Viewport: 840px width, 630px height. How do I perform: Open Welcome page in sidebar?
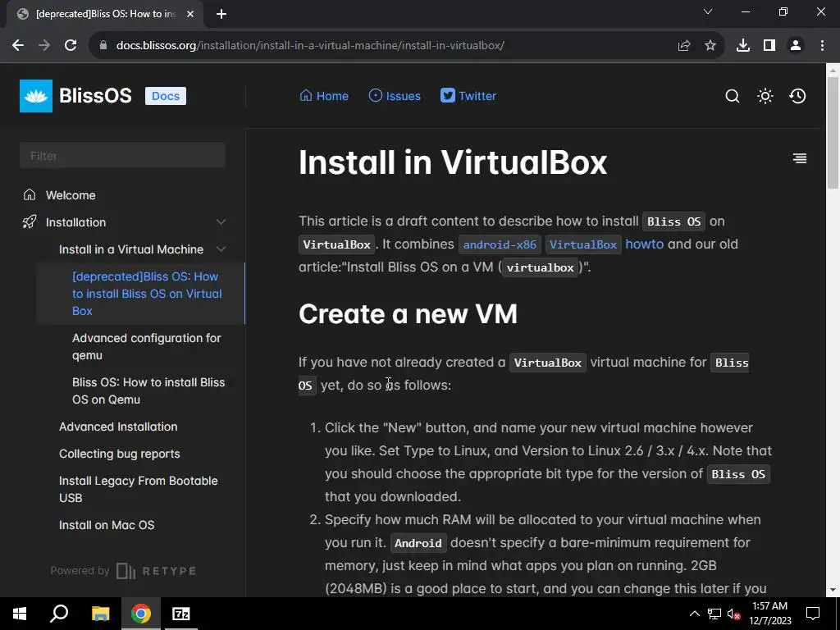[71, 195]
